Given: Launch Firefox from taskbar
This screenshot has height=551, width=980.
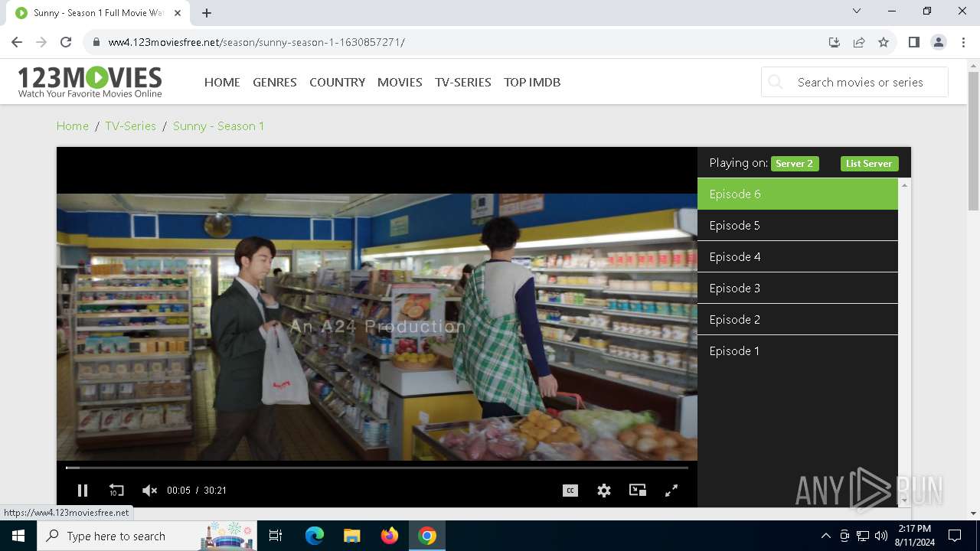Looking at the screenshot, I should coord(390,536).
